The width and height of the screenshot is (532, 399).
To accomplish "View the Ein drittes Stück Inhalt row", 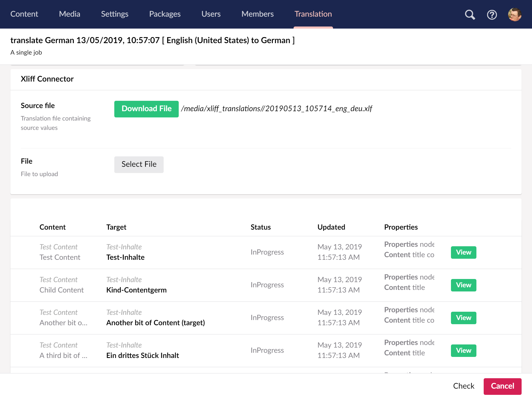I will pyautogui.click(x=463, y=350).
